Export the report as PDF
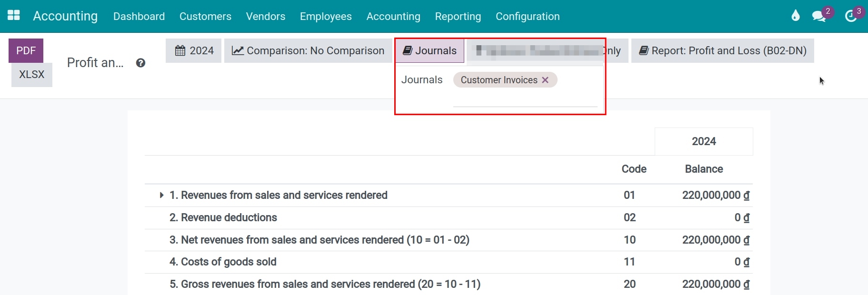 pyautogui.click(x=26, y=50)
